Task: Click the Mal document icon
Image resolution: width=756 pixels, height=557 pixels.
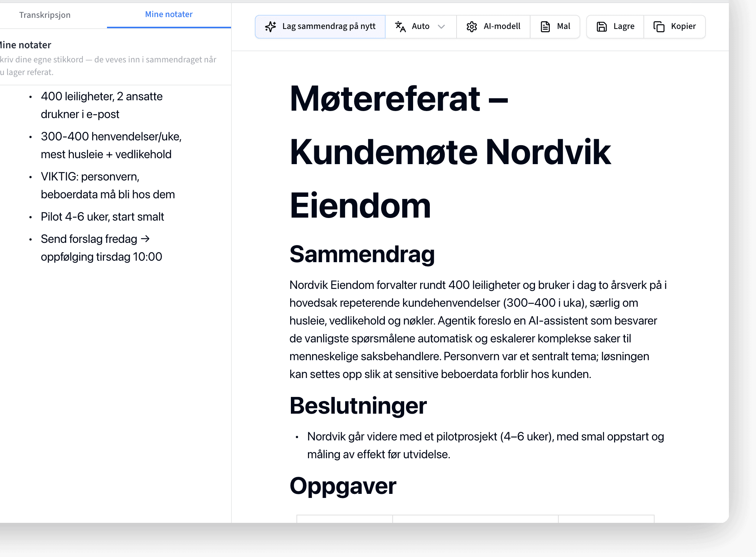Action: (545, 26)
